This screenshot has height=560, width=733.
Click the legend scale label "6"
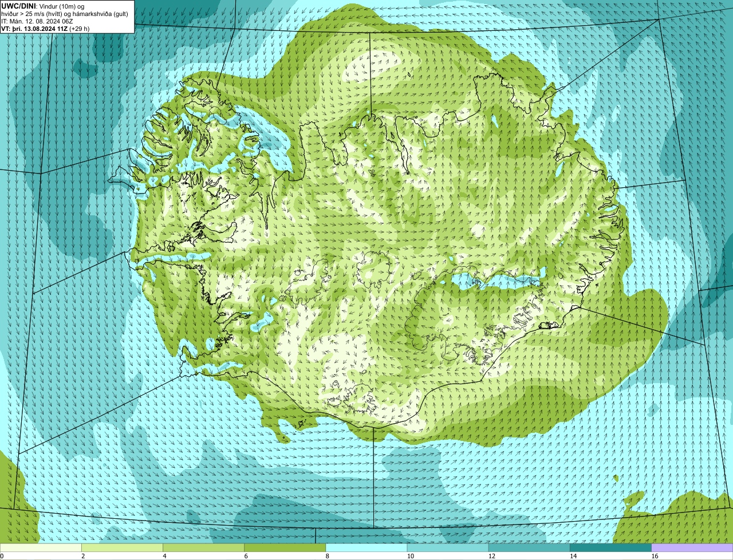point(246,556)
